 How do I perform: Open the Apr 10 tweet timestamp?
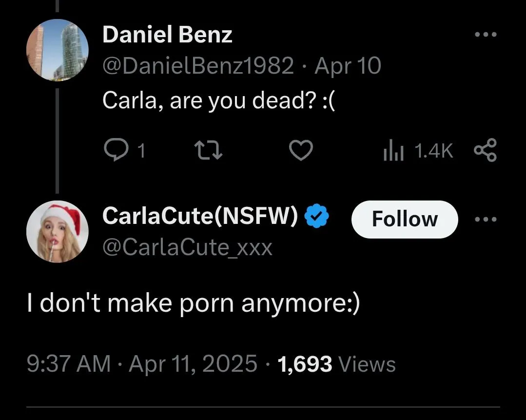(348, 65)
